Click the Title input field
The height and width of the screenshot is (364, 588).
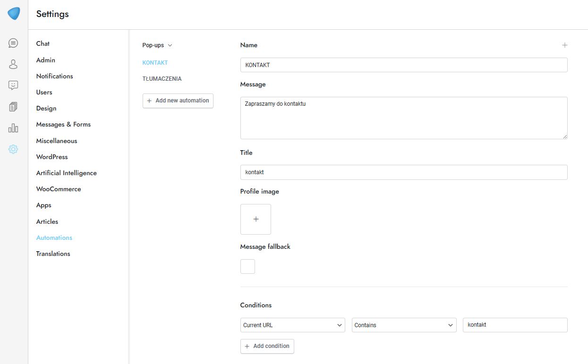403,172
